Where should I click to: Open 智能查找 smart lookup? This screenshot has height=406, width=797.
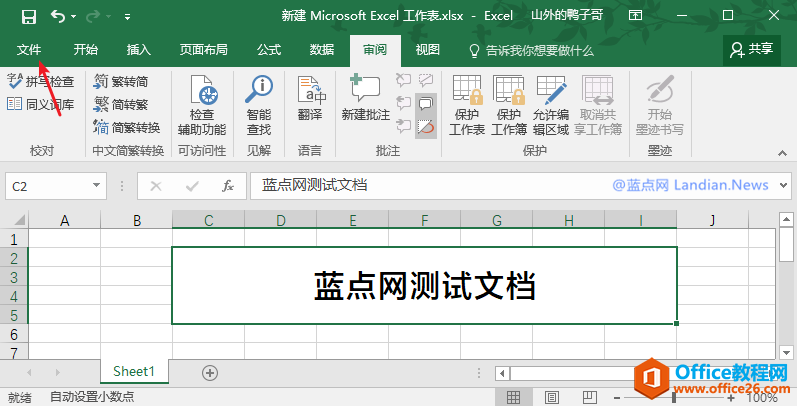(259, 105)
